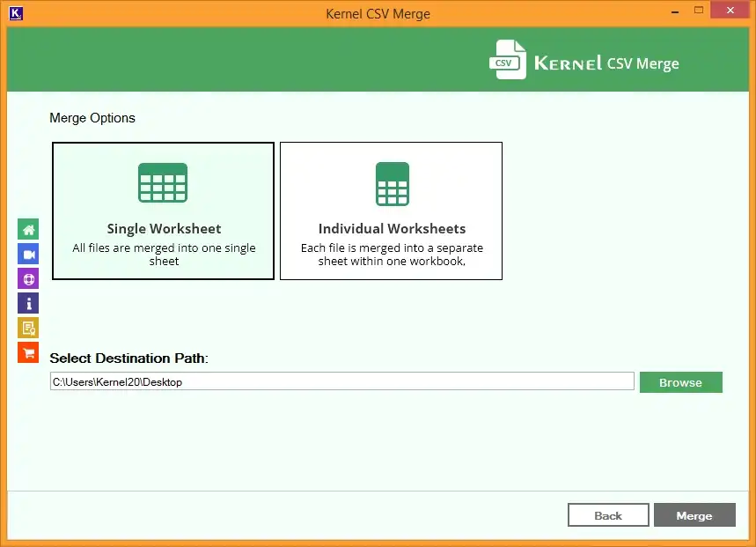Click the Kernel CSV Merge logo

click(x=584, y=60)
